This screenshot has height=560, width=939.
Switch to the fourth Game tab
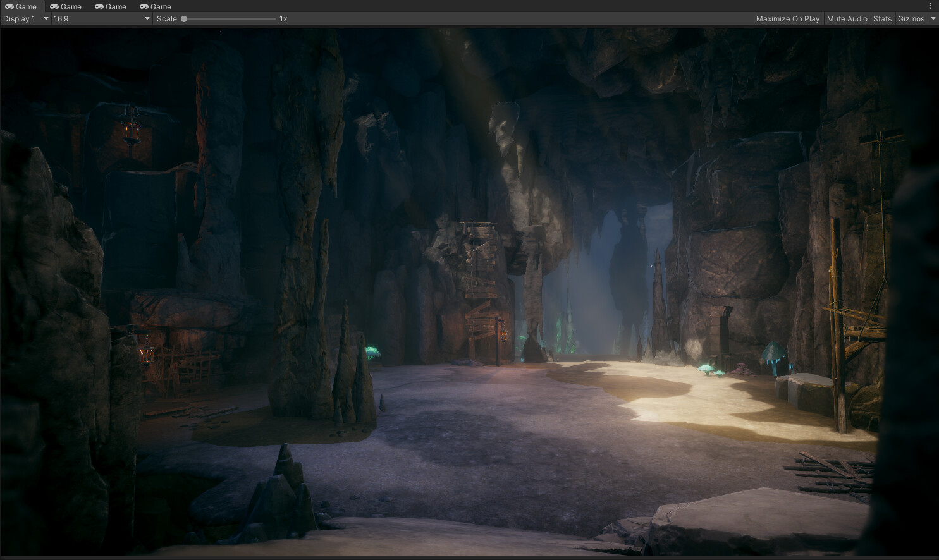click(x=156, y=6)
